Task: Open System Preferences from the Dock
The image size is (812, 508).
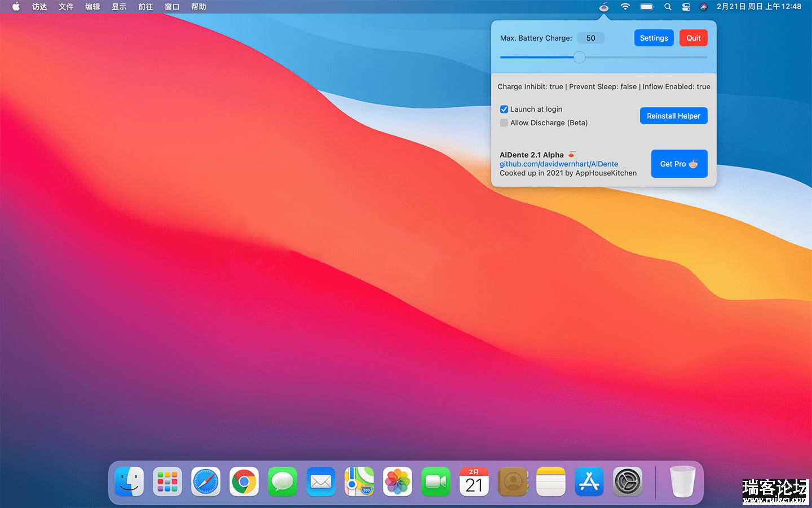Action: (x=628, y=481)
